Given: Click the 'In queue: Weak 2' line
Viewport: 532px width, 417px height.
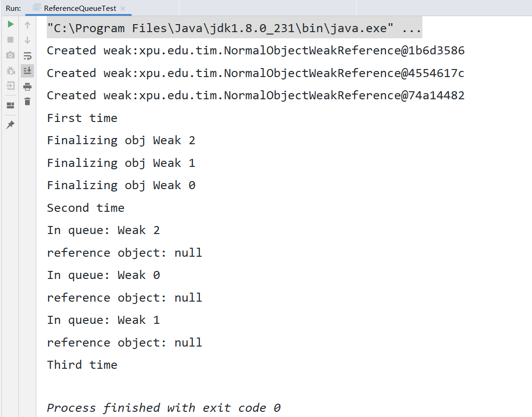Looking at the screenshot, I should [x=103, y=230].
